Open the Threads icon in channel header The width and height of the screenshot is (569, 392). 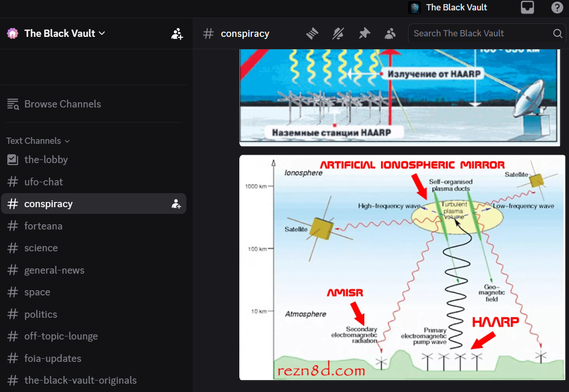(312, 33)
